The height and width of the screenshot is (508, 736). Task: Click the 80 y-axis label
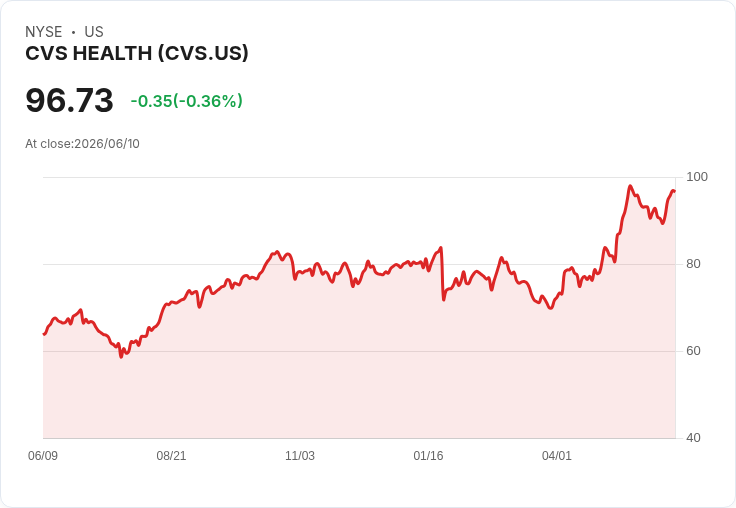point(693,264)
